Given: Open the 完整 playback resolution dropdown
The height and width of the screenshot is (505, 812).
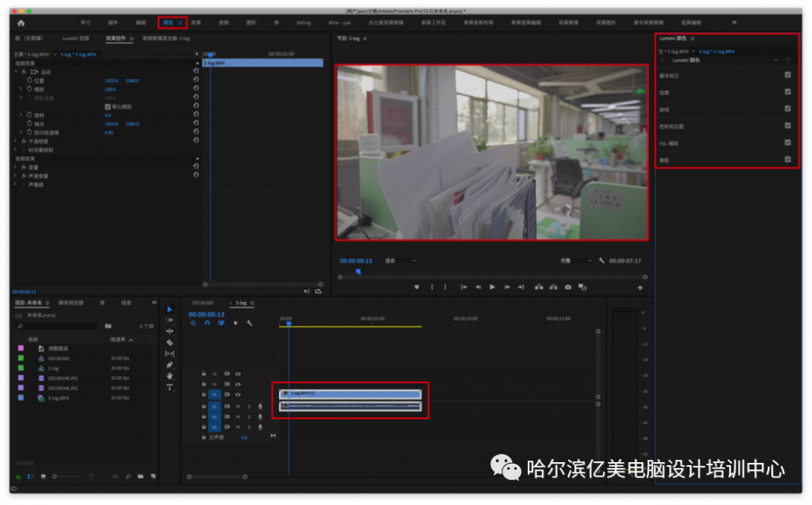Looking at the screenshot, I should tap(576, 261).
